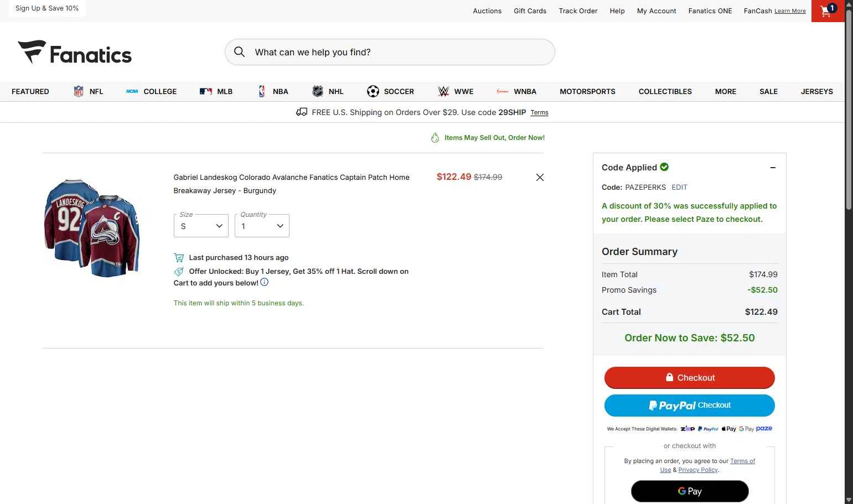This screenshot has height=504, width=853.
Task: Click the last purchased cart icon
Action: (x=179, y=257)
